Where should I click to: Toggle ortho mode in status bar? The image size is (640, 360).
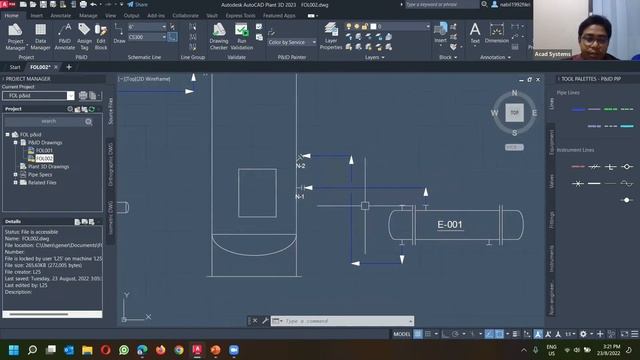pyautogui.click(x=445, y=334)
